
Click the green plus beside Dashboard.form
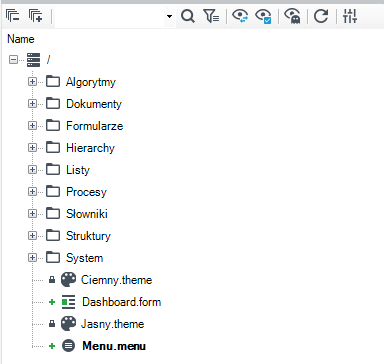(52, 302)
